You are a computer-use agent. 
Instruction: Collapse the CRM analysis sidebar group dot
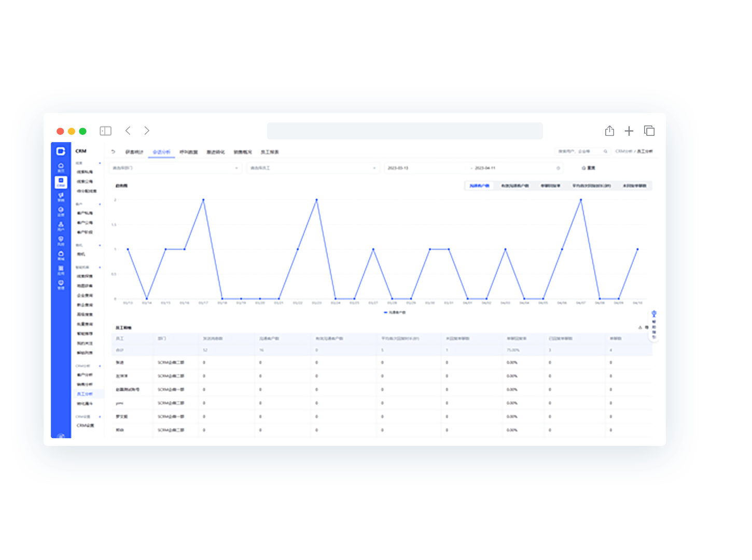[100, 366]
